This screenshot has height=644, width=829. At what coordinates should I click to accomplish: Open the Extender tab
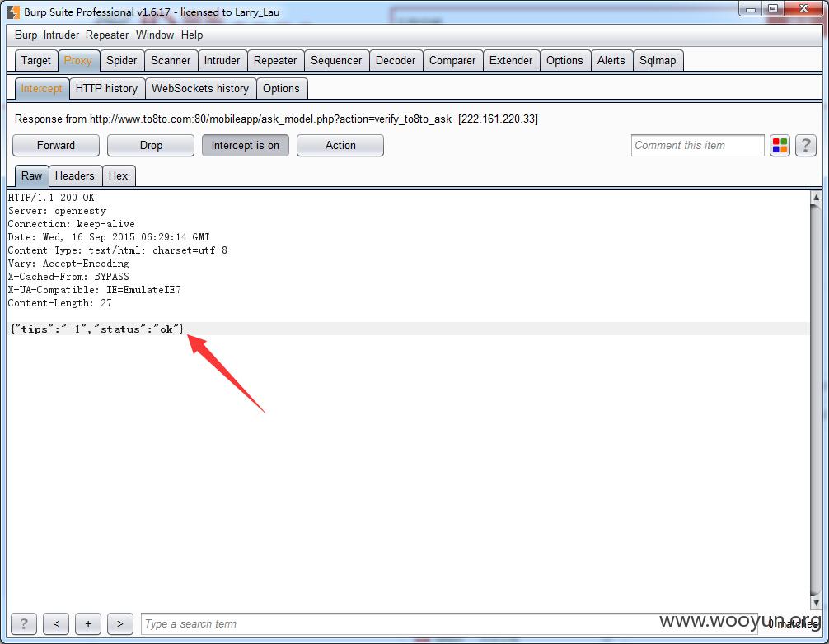tap(511, 61)
